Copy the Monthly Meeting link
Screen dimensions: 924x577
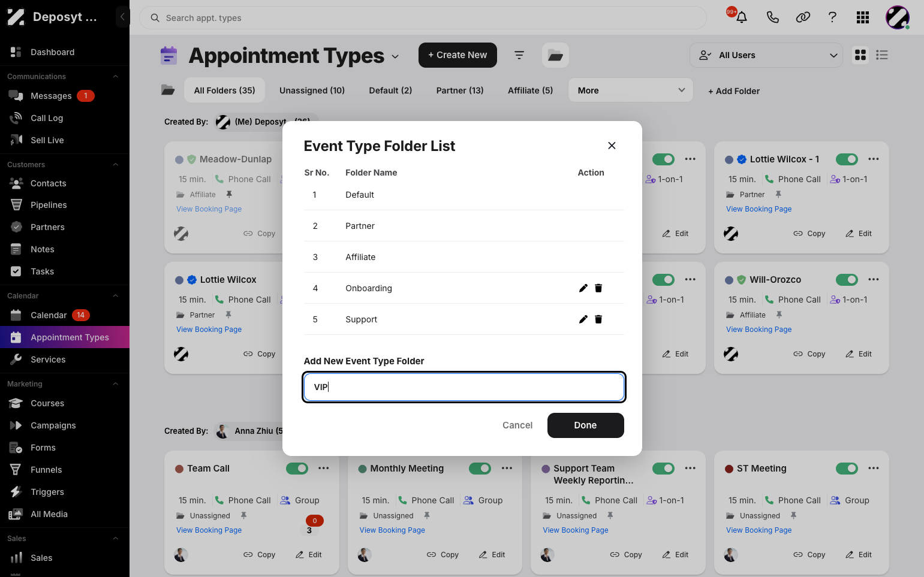pyautogui.click(x=443, y=555)
